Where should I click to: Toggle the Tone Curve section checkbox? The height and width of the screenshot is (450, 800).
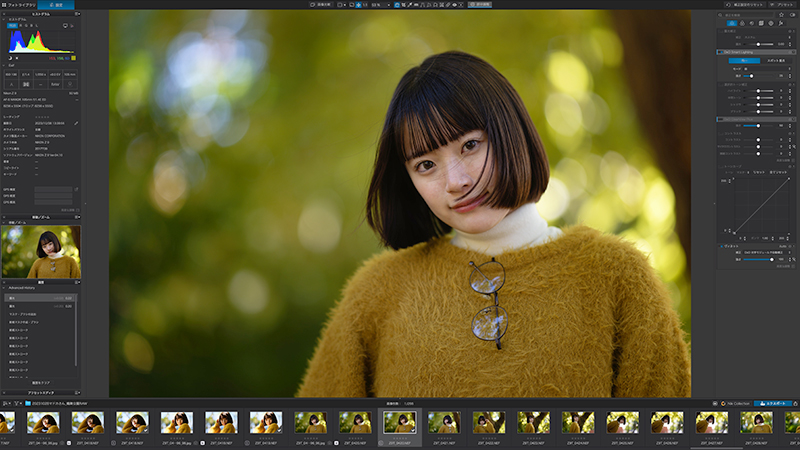coord(720,166)
